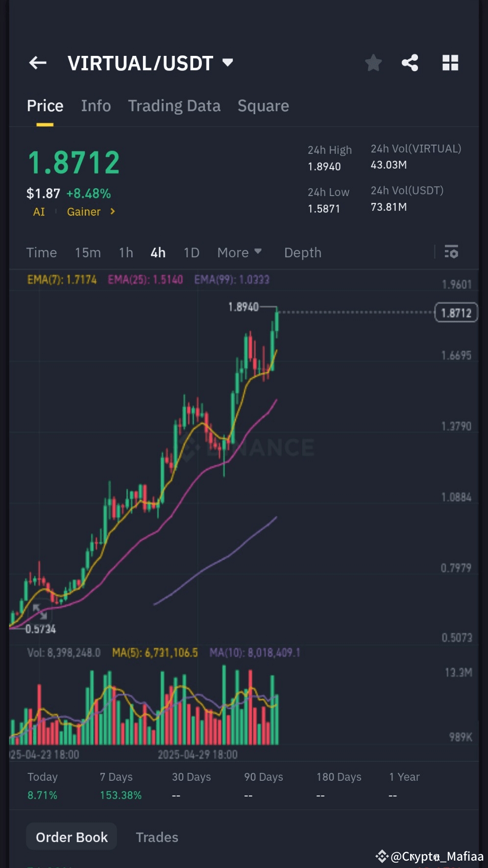Show the Depth chart view
The image size is (488, 868).
click(303, 252)
